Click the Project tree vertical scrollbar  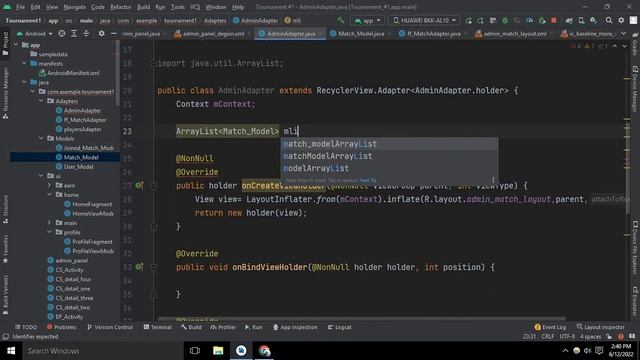point(118,74)
